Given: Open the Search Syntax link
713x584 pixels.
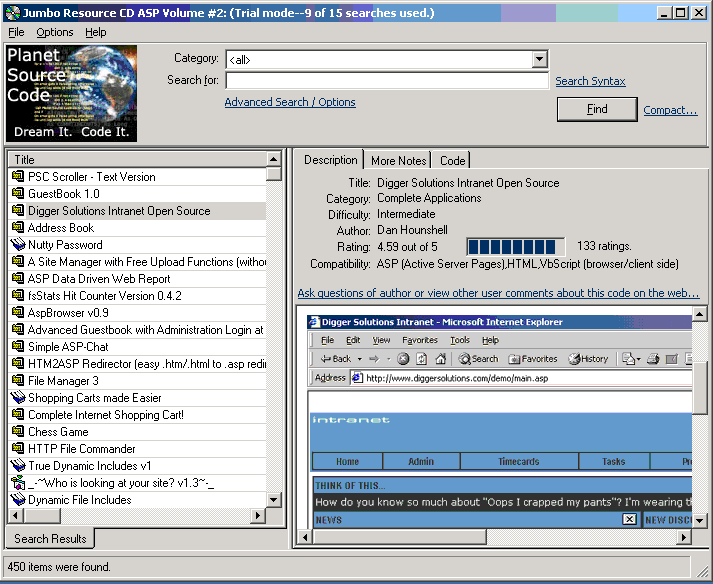Looking at the screenshot, I should pos(590,81).
